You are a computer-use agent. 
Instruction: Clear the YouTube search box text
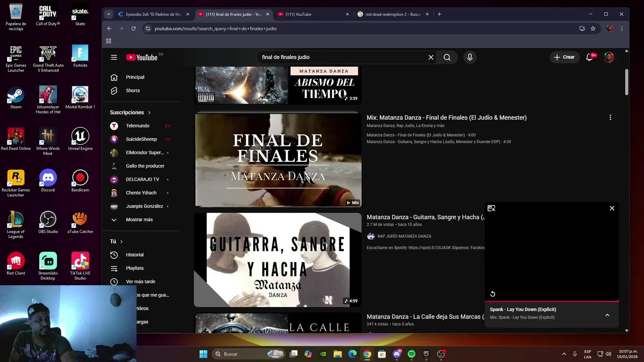(x=431, y=57)
